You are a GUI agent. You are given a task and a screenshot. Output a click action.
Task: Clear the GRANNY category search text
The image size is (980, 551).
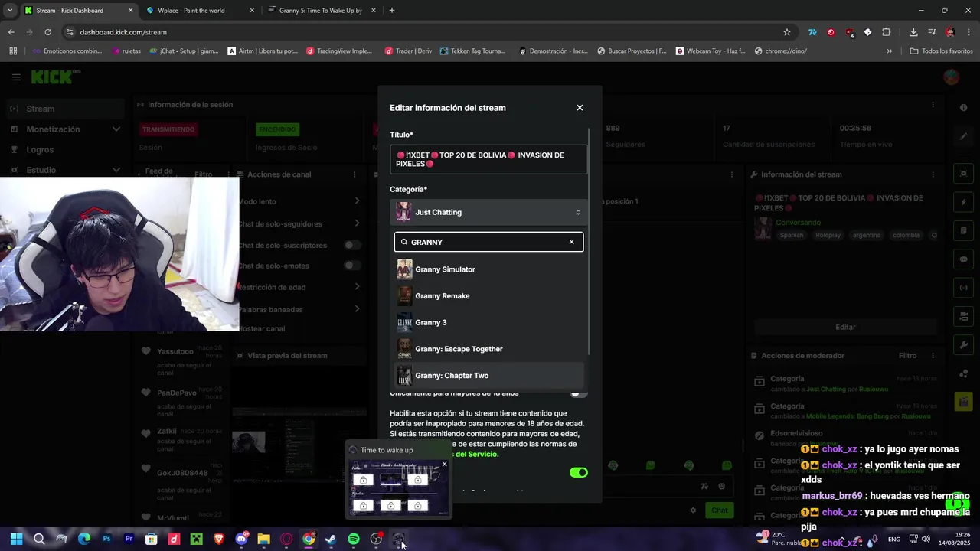click(x=571, y=242)
